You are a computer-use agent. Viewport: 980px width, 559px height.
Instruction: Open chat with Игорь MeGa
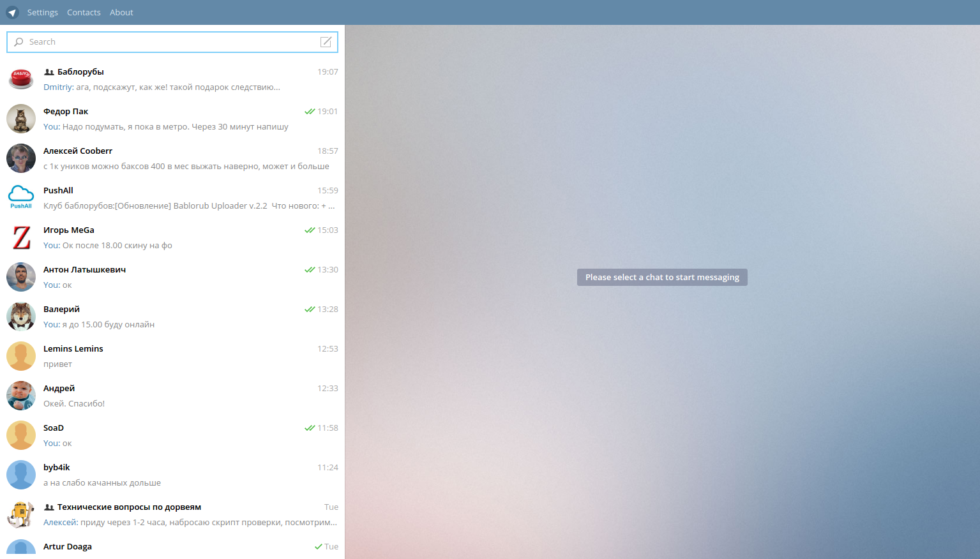(x=172, y=237)
